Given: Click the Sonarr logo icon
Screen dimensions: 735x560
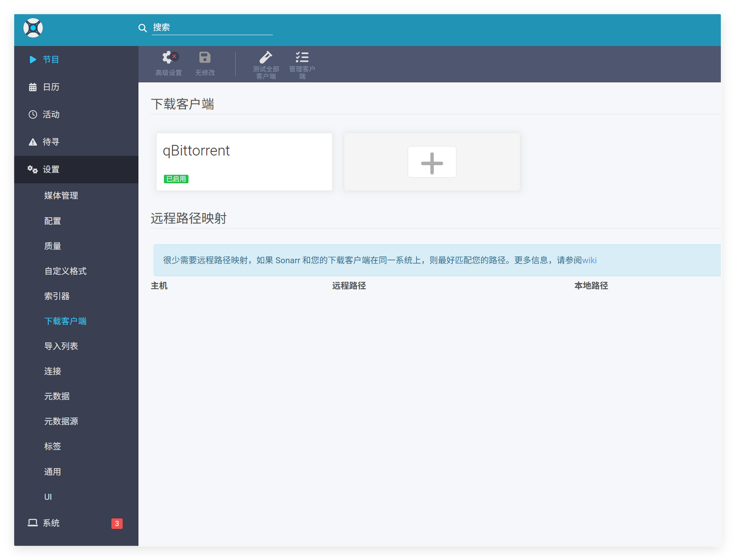Looking at the screenshot, I should coord(33,28).
